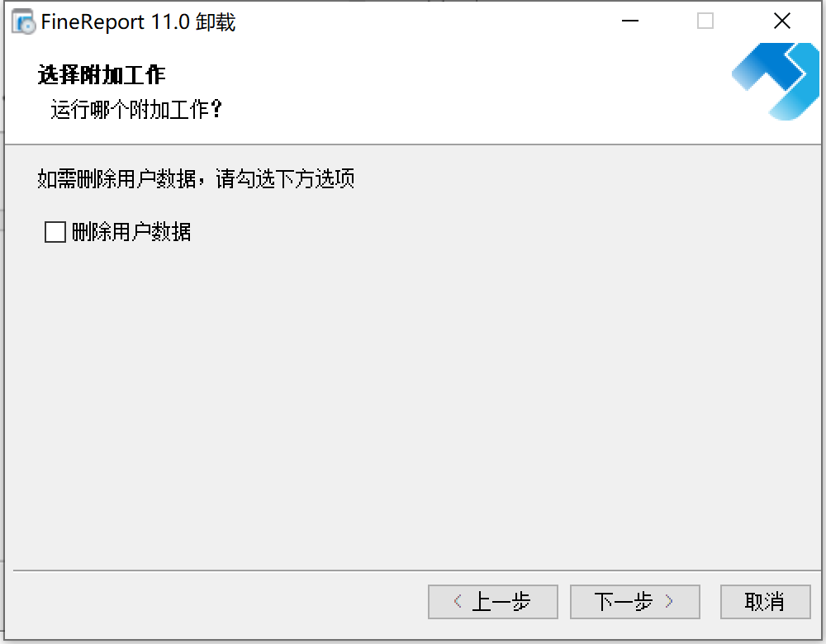
Task: Click the blue FineReport logo in header
Action: [776, 81]
